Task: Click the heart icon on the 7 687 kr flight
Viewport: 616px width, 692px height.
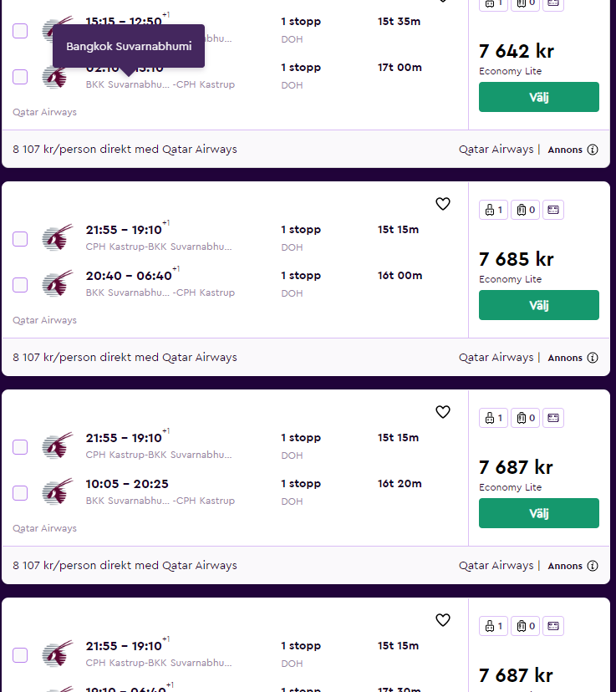Action: click(443, 412)
